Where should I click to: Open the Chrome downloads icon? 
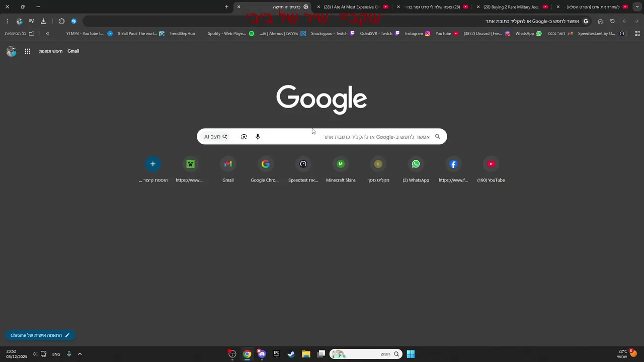tap(43, 21)
